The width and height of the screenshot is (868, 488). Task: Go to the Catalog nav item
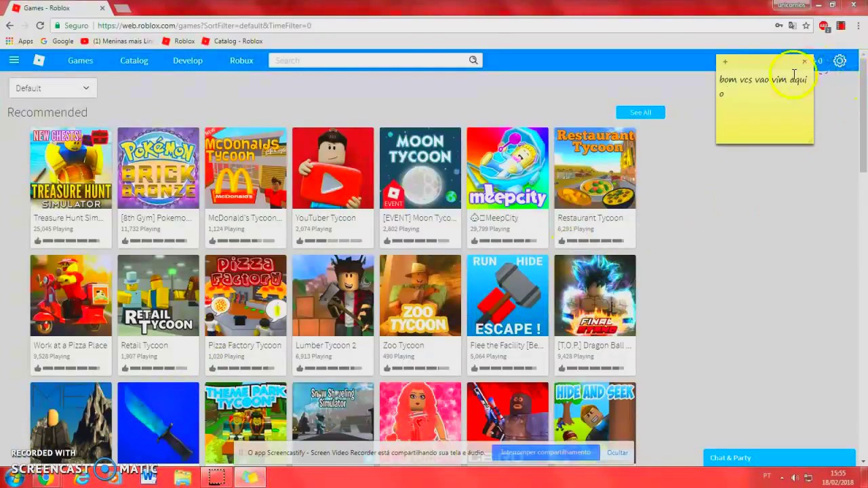click(x=134, y=60)
